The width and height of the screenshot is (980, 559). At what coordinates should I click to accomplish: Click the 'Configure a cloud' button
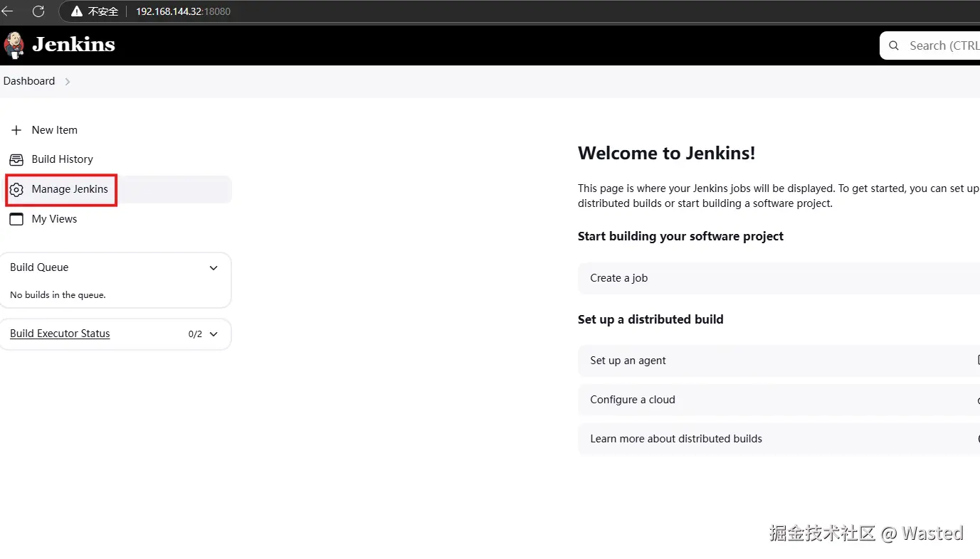(x=779, y=400)
